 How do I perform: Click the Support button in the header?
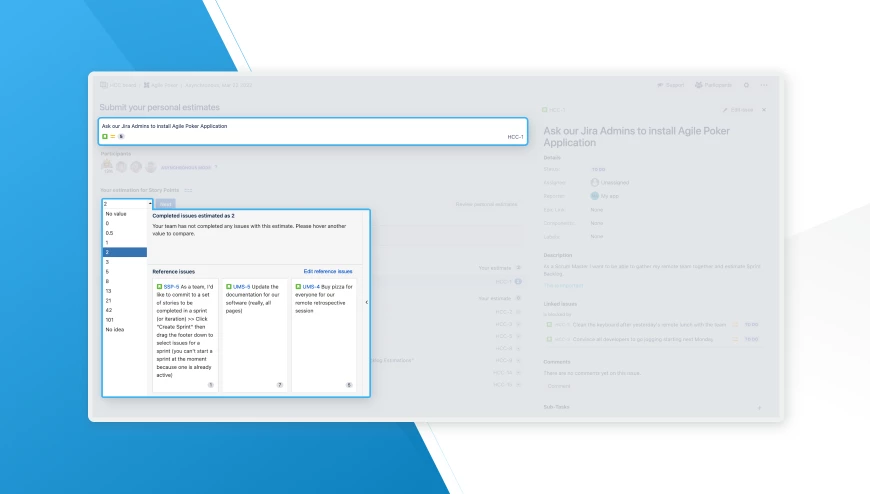click(x=670, y=85)
